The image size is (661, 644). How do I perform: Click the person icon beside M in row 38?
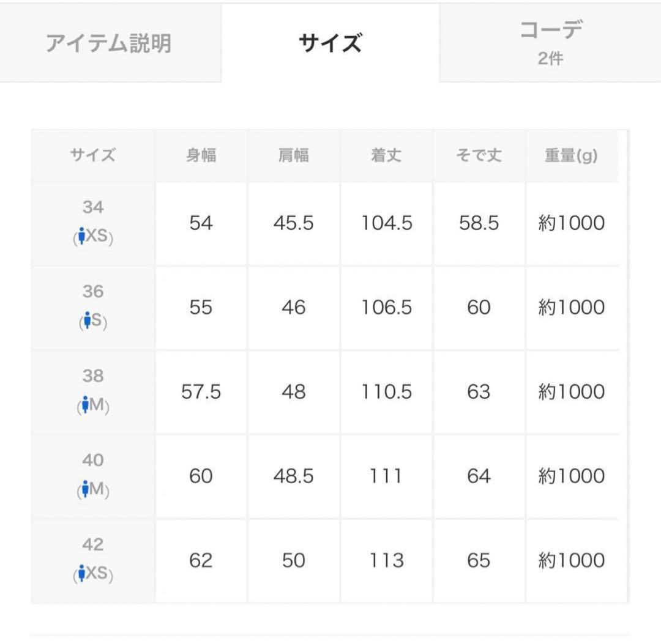[x=85, y=405]
